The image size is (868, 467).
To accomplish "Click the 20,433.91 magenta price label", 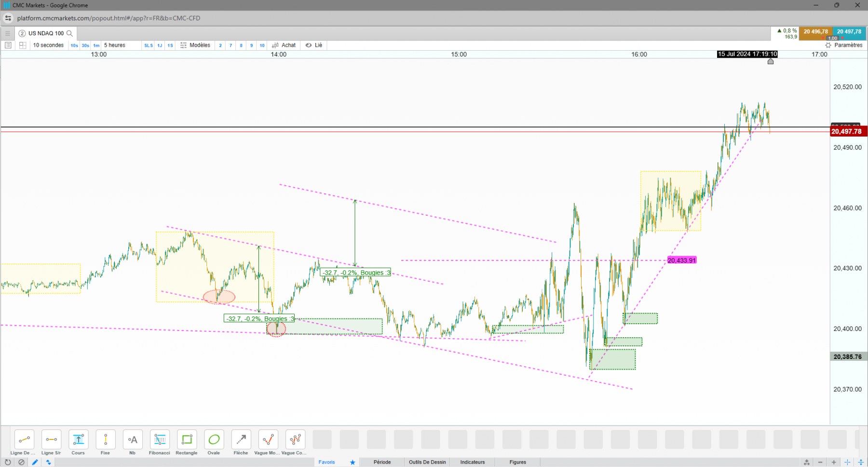I will (682, 261).
